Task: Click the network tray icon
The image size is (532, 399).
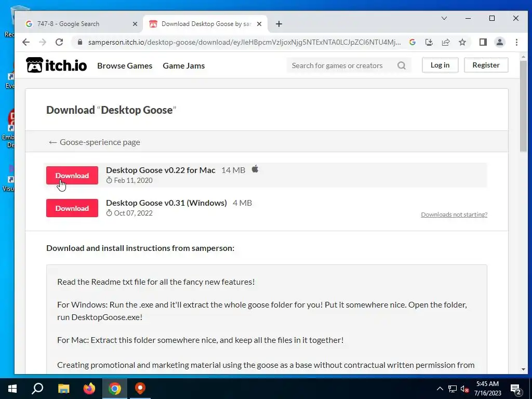Action: [x=453, y=389]
